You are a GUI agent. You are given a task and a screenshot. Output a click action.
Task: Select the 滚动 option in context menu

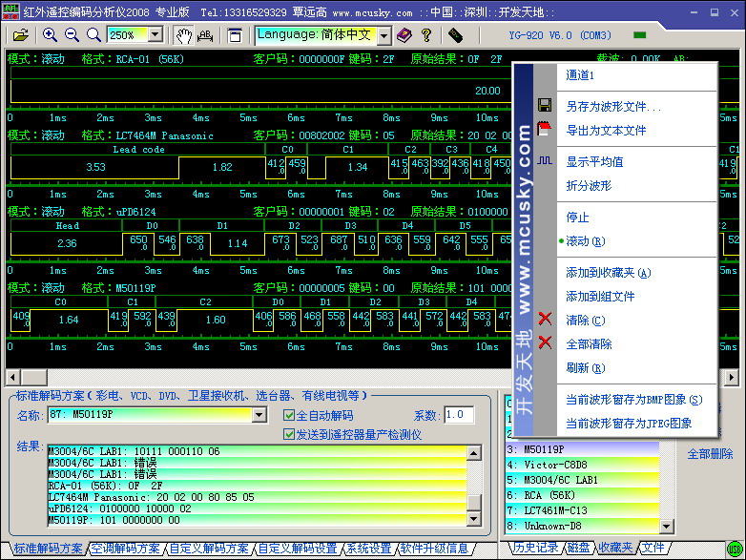(x=585, y=241)
